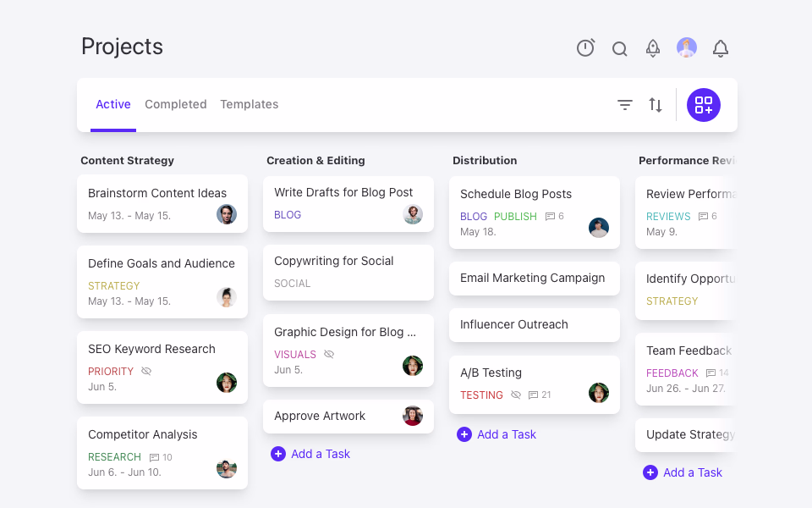Select the Active tab
Image resolution: width=812 pixels, height=508 pixels.
pyautogui.click(x=112, y=104)
